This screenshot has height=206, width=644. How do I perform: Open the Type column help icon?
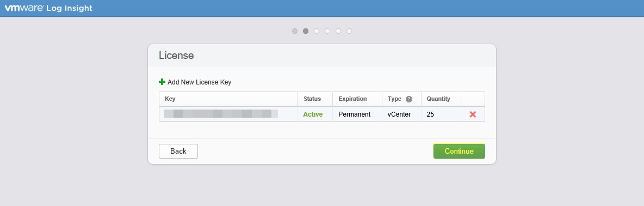(408, 99)
